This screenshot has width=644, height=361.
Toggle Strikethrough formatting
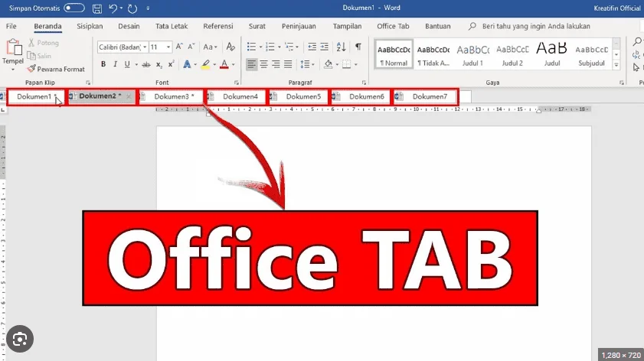click(x=145, y=64)
